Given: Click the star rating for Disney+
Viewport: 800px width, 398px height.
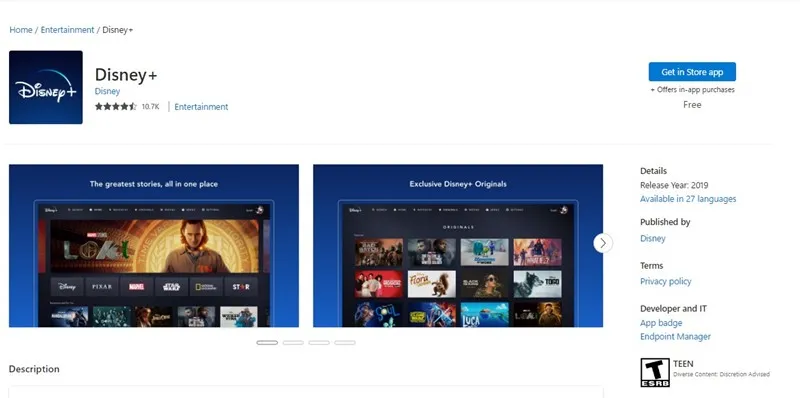Looking at the screenshot, I should [116, 107].
